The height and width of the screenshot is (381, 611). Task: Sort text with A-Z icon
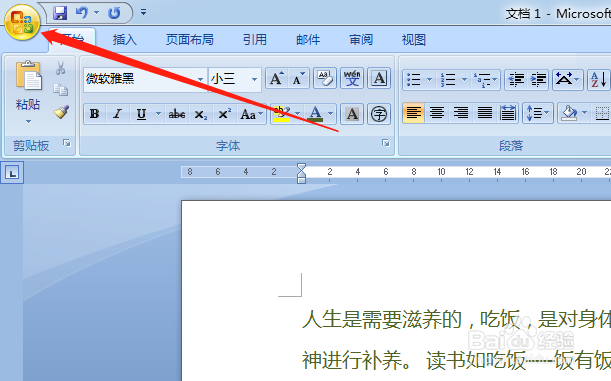point(599,79)
